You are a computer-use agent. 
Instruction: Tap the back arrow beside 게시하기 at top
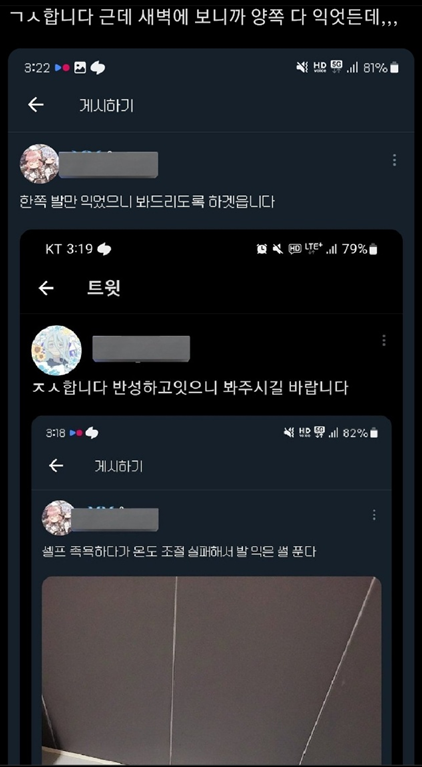[x=36, y=105]
